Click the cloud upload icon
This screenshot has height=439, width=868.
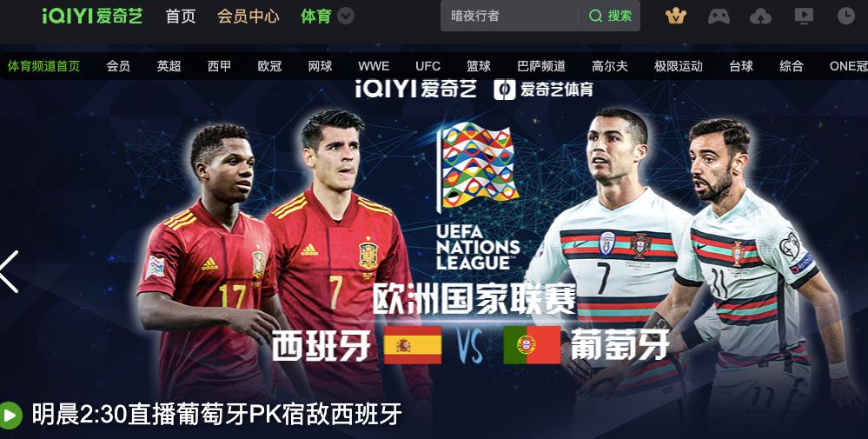pyautogui.click(x=760, y=16)
